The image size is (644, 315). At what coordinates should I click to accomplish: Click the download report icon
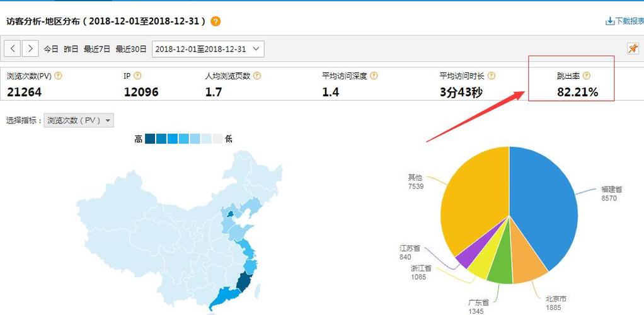click(x=610, y=21)
